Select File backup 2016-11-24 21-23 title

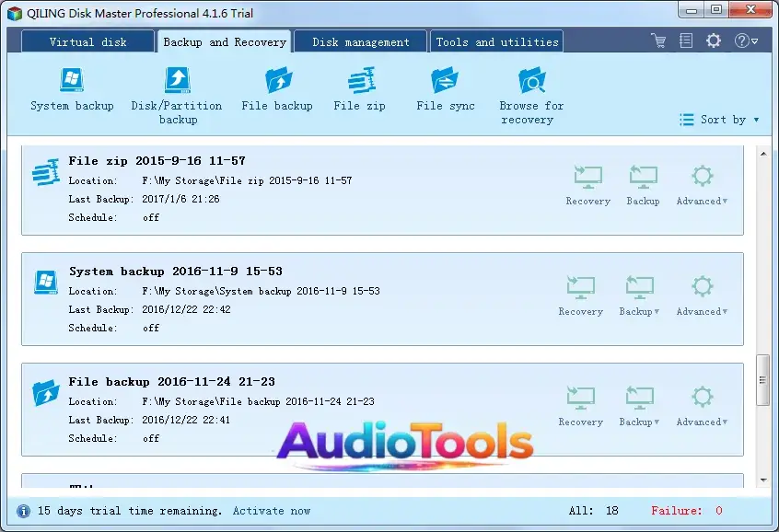[172, 381]
